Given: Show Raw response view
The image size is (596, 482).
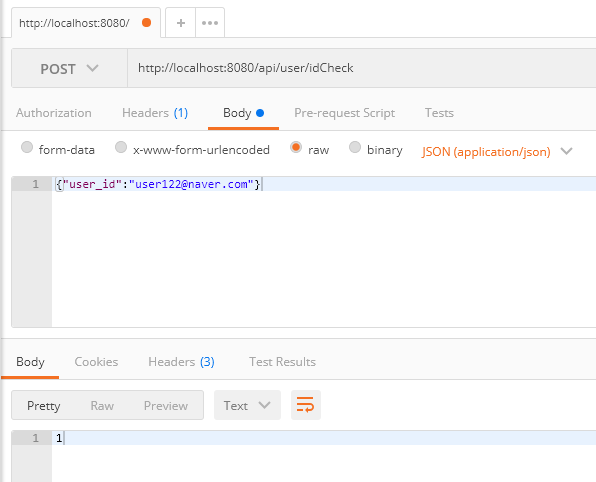Looking at the screenshot, I should tap(102, 406).
